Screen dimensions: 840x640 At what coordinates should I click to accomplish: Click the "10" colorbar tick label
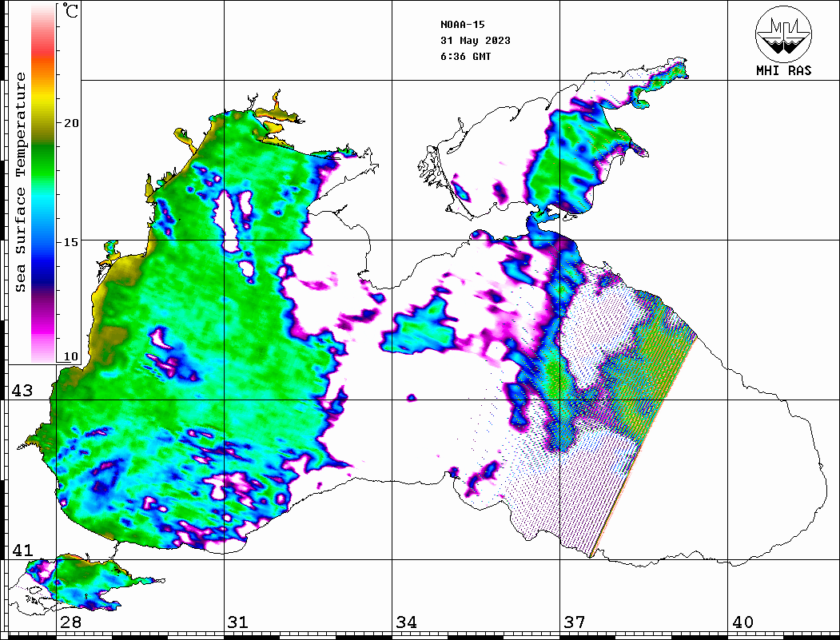point(71,356)
